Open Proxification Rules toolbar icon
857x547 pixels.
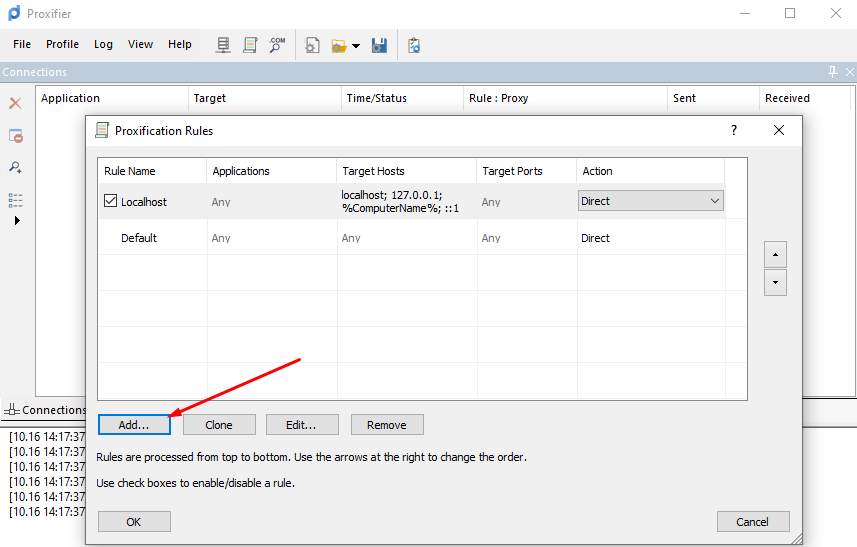[250, 45]
